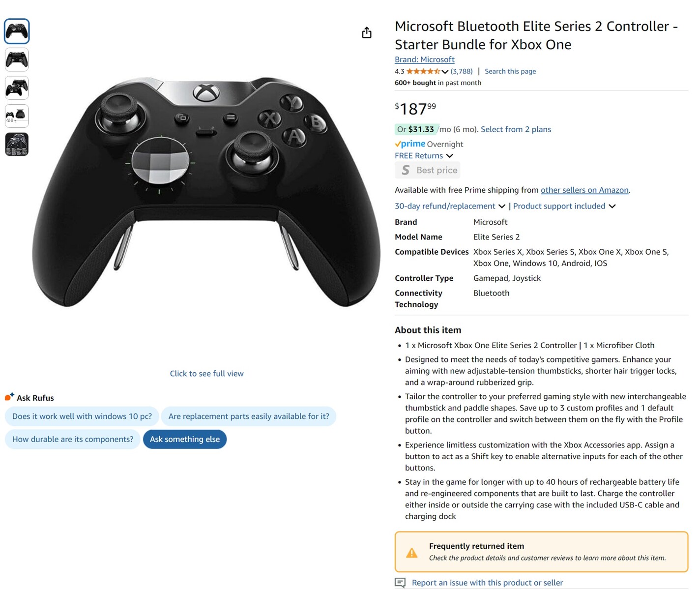Viewport: 700px width, 590px height.
Task: Show the fourth thumbnail with accessories
Action: click(x=17, y=116)
